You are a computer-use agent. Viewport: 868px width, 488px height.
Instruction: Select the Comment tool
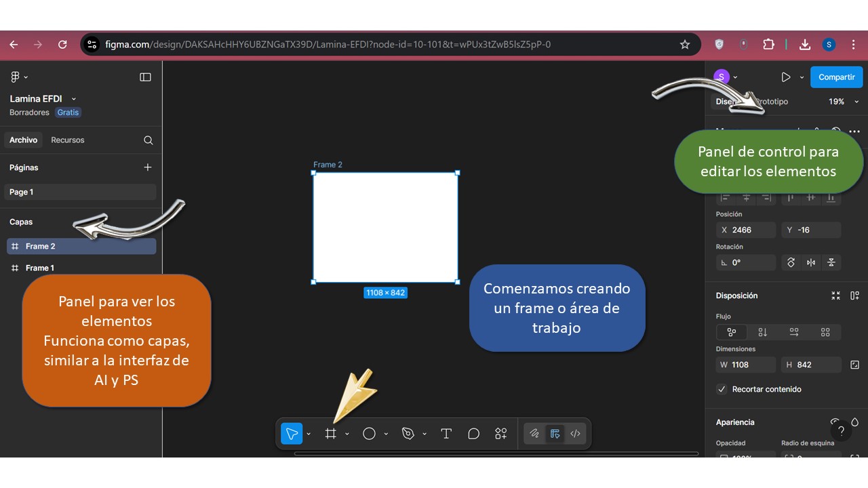pyautogui.click(x=473, y=434)
